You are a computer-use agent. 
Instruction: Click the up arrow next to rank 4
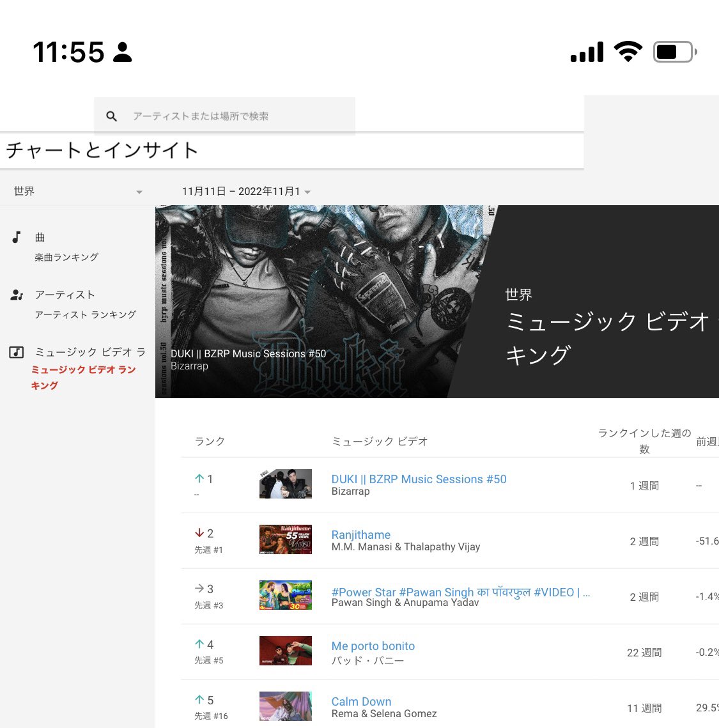tap(199, 644)
